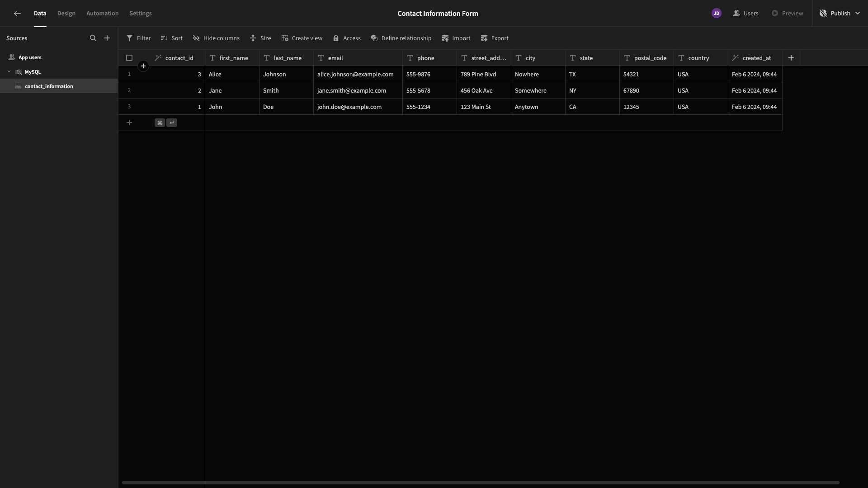This screenshot has width=868, height=488.
Task: Switch to the Design tab
Action: 66,14
